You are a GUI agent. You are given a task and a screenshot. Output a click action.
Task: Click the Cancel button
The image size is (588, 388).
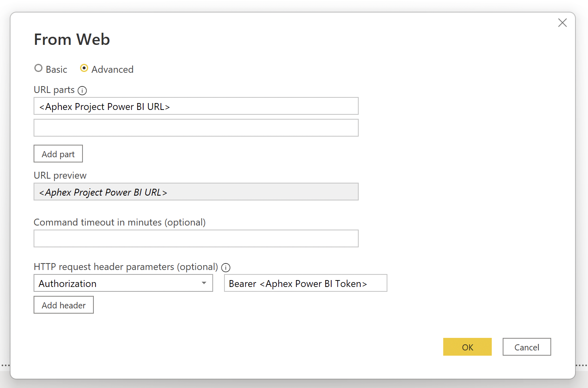pos(527,347)
